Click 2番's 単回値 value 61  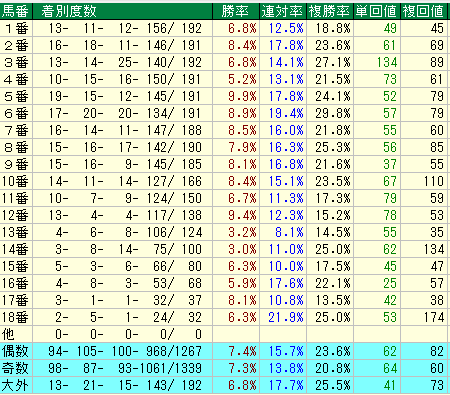pos(390,45)
